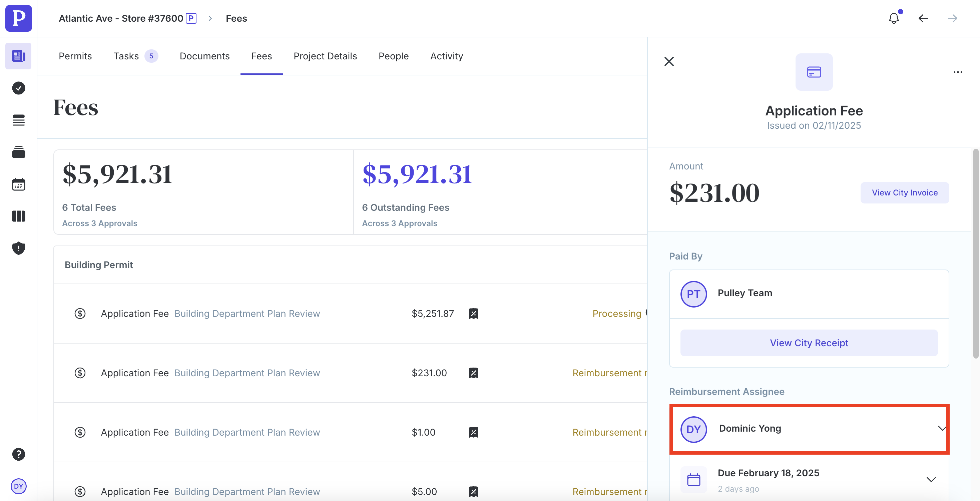Click the View City Receipt button
The image size is (980, 501).
point(809,343)
